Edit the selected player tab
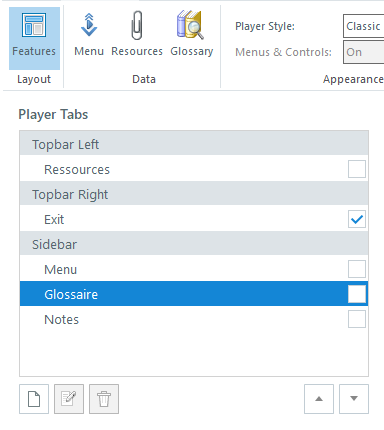Screen dimensions: 384x430 click(69, 399)
